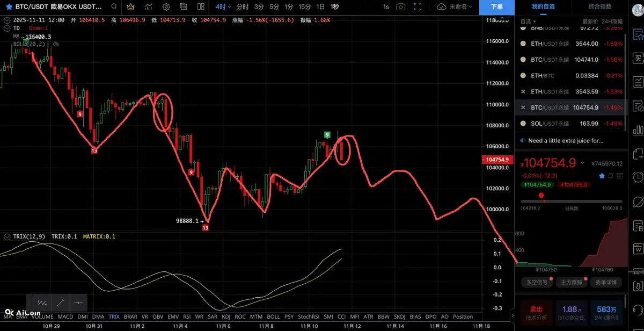Toggle blue star favorite beside price
This screenshot has width=644, height=331.
[602, 176]
